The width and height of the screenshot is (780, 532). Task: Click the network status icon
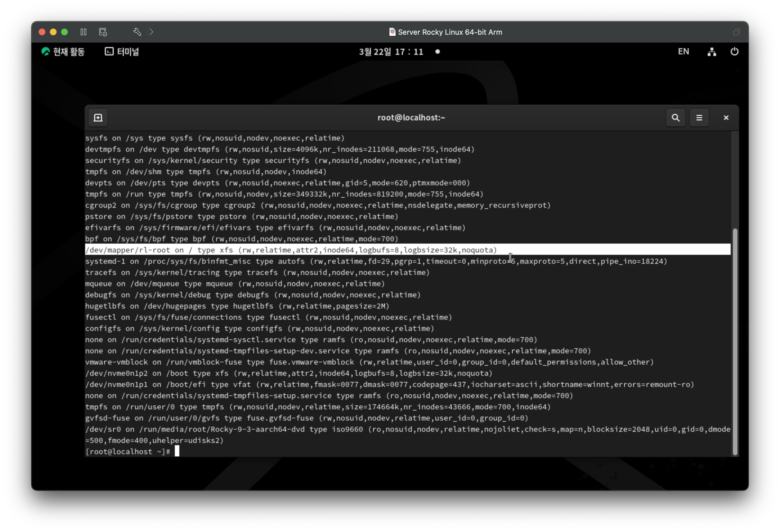[x=712, y=52]
